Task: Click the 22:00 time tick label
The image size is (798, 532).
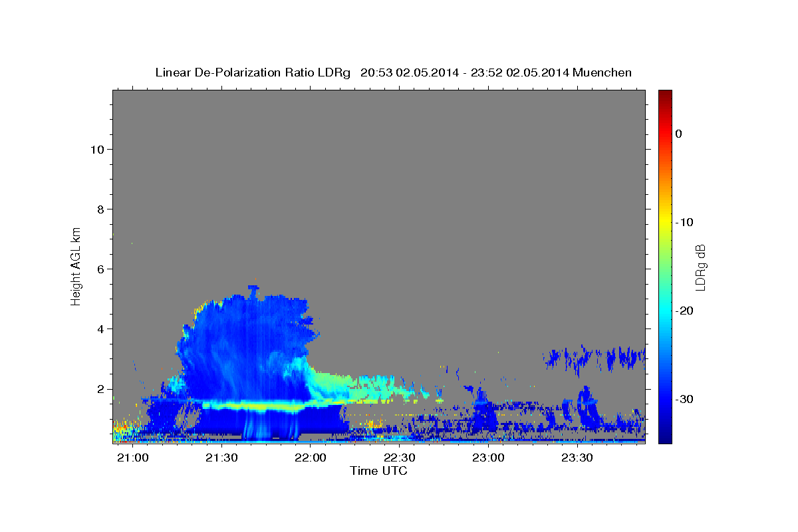Action: (311, 458)
